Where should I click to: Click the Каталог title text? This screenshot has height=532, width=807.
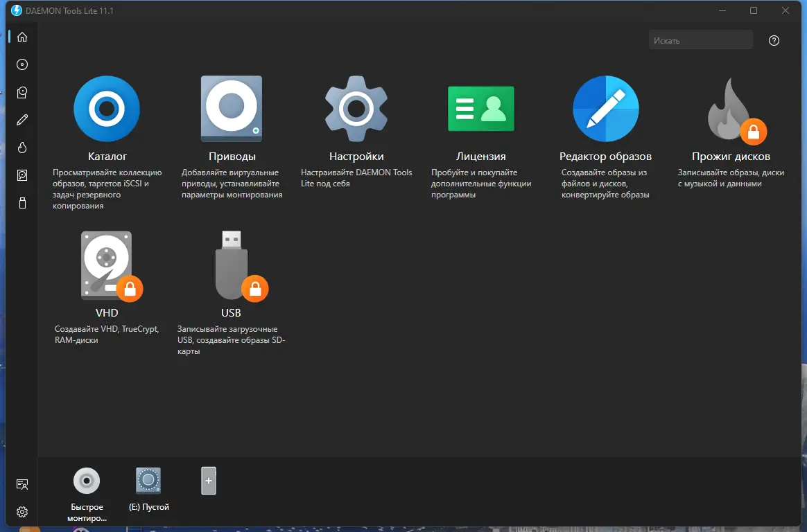click(107, 157)
